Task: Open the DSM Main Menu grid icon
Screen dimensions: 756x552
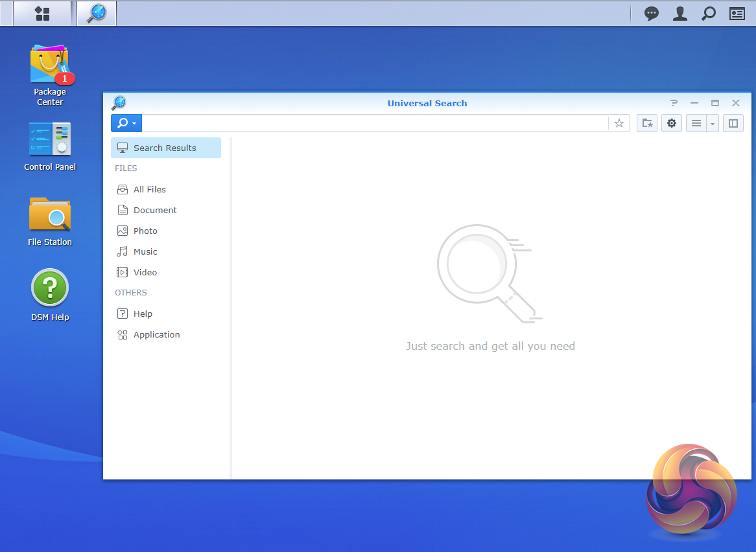Action: coord(42,14)
